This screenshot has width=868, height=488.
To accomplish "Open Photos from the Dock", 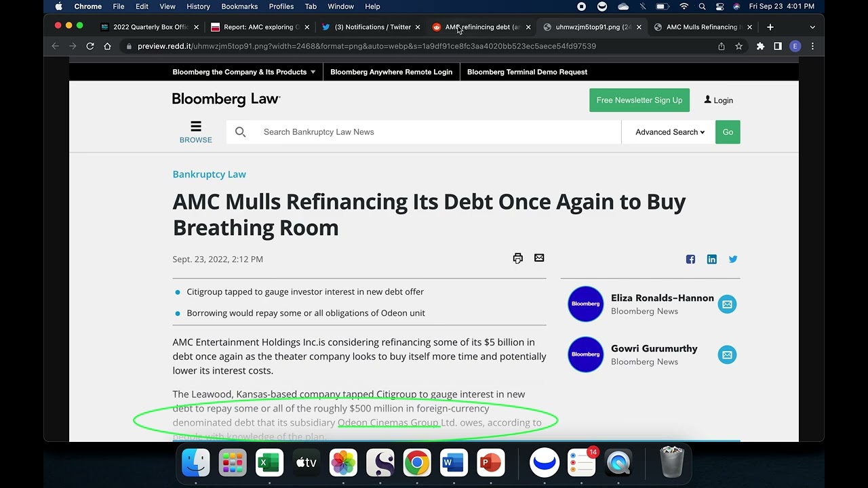I will pyautogui.click(x=343, y=463).
